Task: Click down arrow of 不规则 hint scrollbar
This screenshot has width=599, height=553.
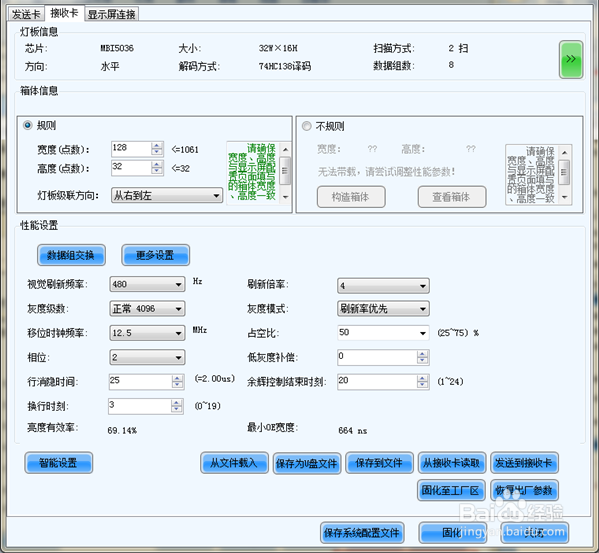Action: (565, 197)
